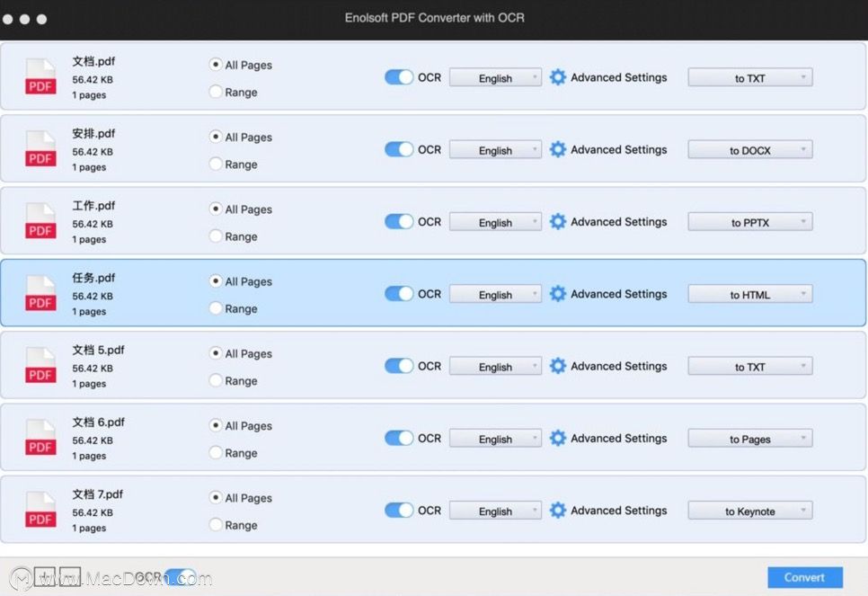Turn off OCR for 任务.pdf
Viewport: 868px width, 596px height.
point(399,294)
